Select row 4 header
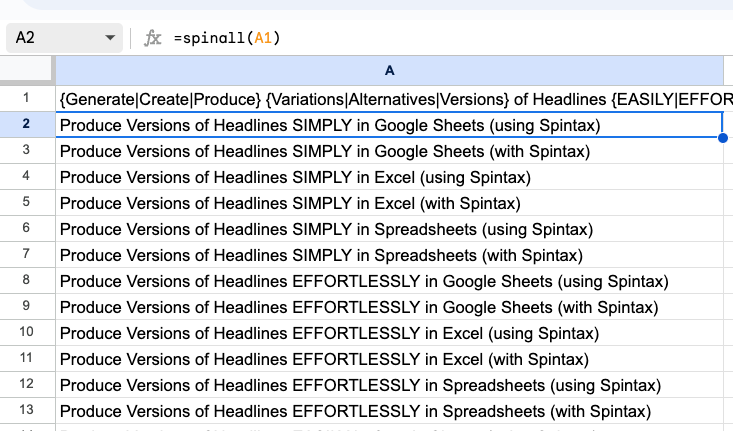The image size is (733, 431). point(27,176)
